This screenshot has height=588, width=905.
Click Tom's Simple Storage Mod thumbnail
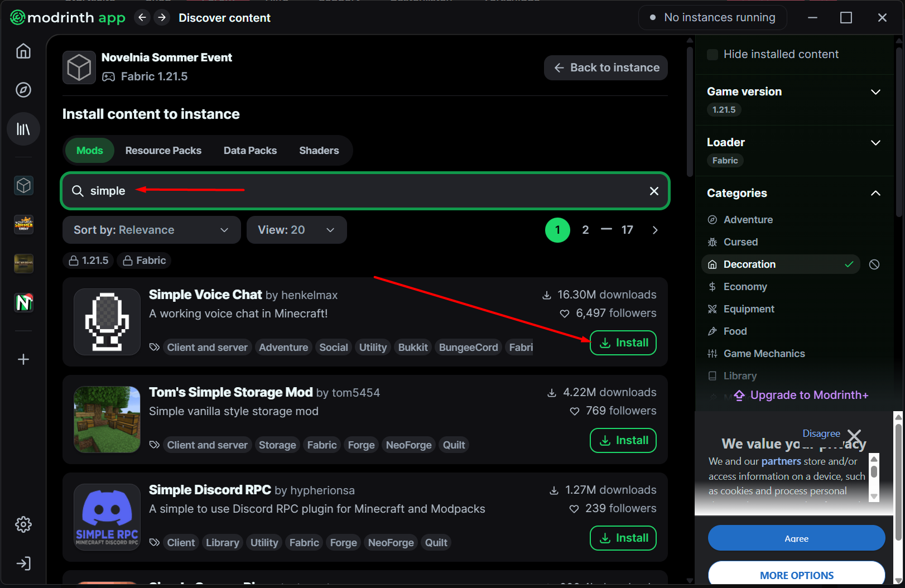pos(107,420)
